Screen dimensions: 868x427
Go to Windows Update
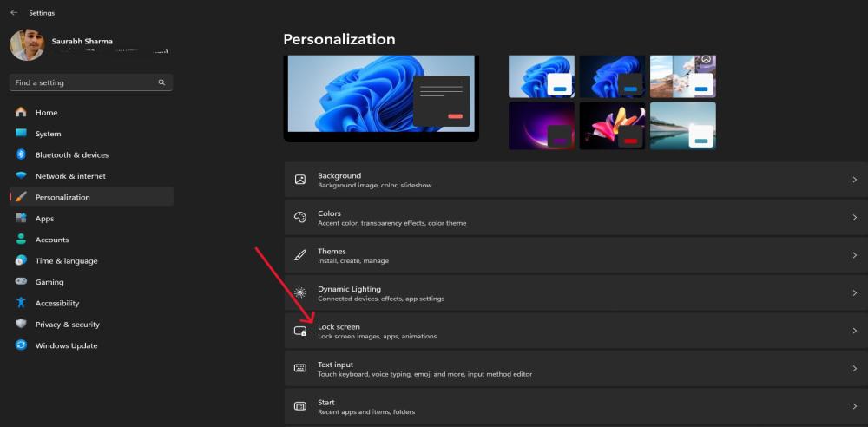pyautogui.click(x=91, y=345)
